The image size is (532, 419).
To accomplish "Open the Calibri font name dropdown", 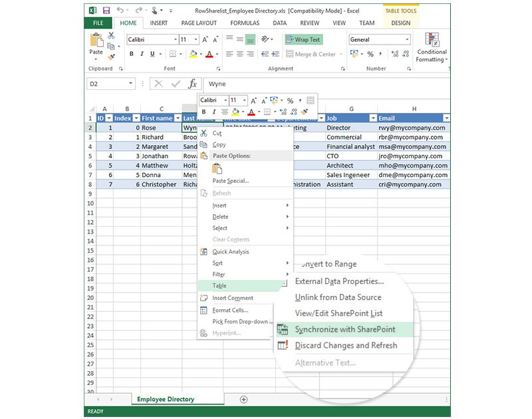I will [x=176, y=40].
